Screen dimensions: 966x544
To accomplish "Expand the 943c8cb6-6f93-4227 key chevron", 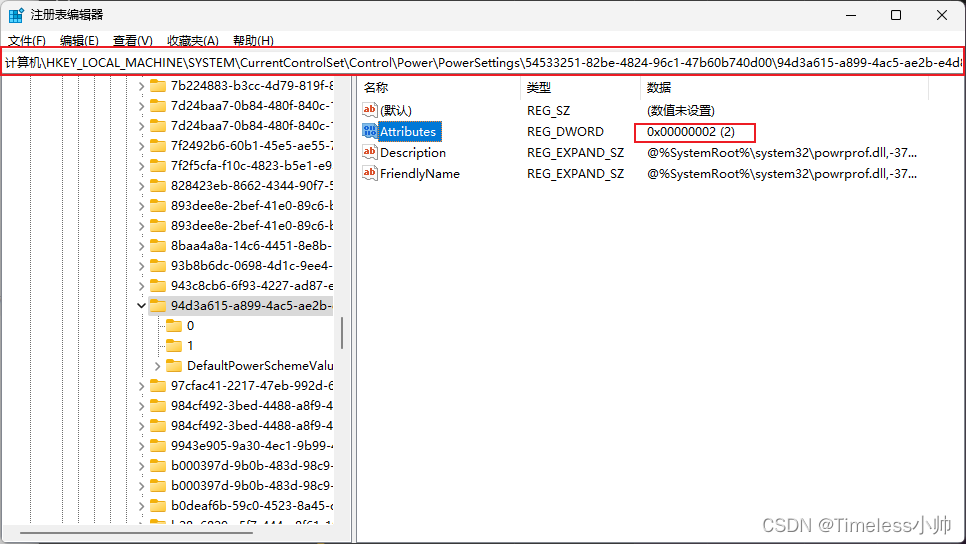I will [141, 286].
